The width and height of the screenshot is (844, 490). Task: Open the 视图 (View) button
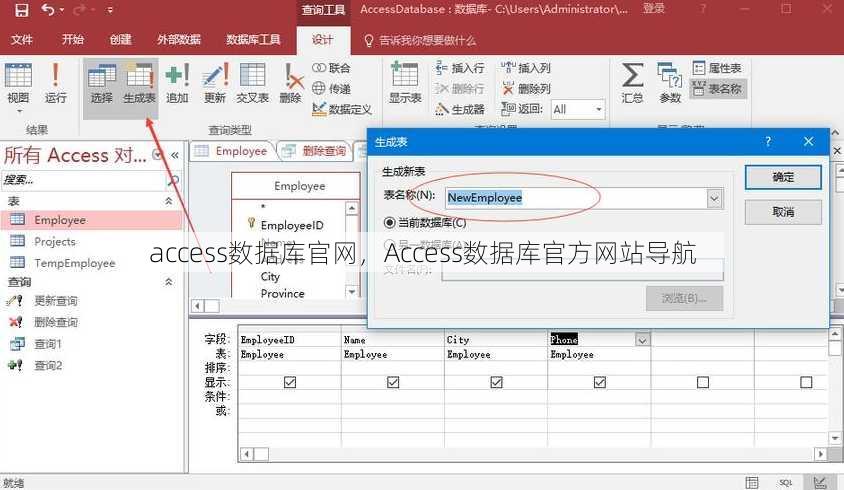(x=18, y=87)
